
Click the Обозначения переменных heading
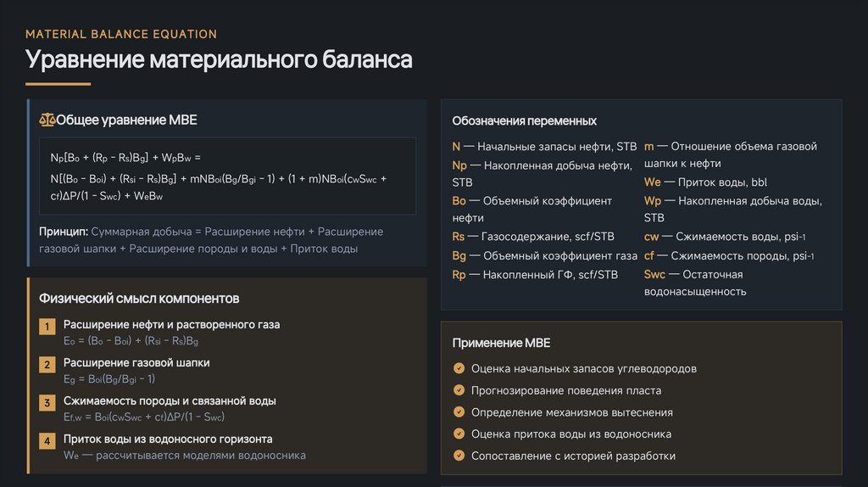[524, 120]
